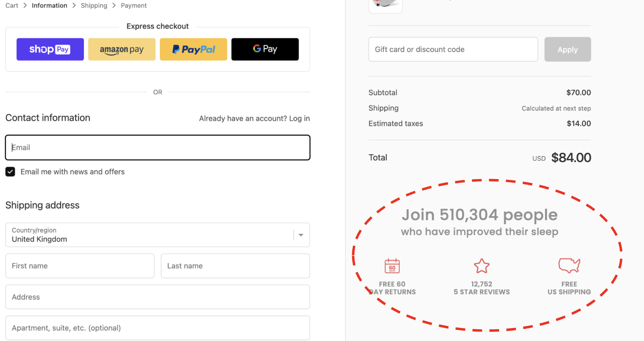
Task: Pay with the Shop Pay button
Action: point(50,49)
